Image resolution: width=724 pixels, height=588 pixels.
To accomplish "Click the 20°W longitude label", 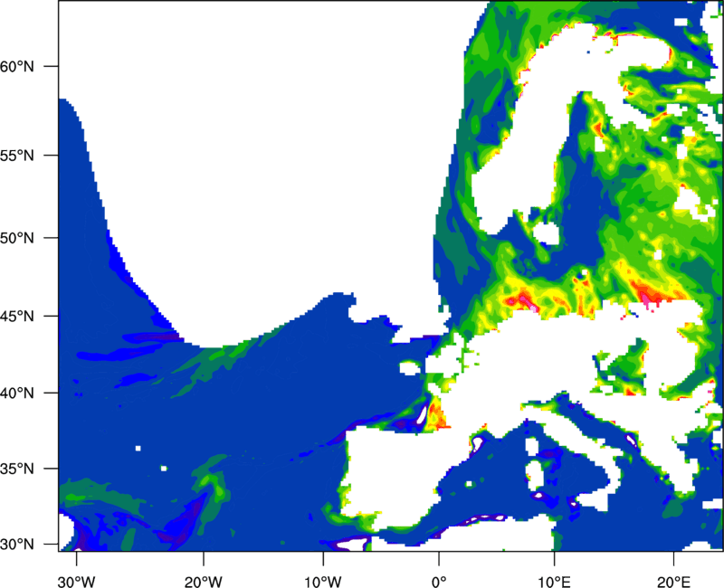I will click(x=204, y=582).
